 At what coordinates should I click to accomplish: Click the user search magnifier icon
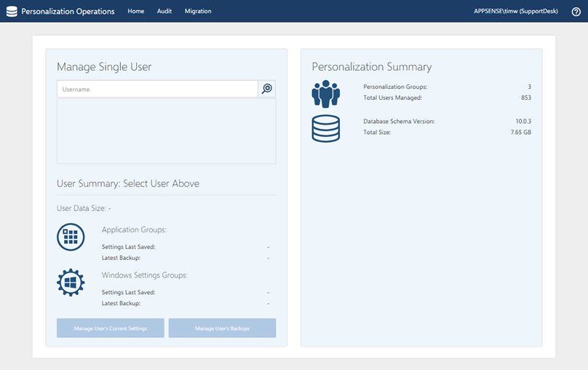pos(267,89)
